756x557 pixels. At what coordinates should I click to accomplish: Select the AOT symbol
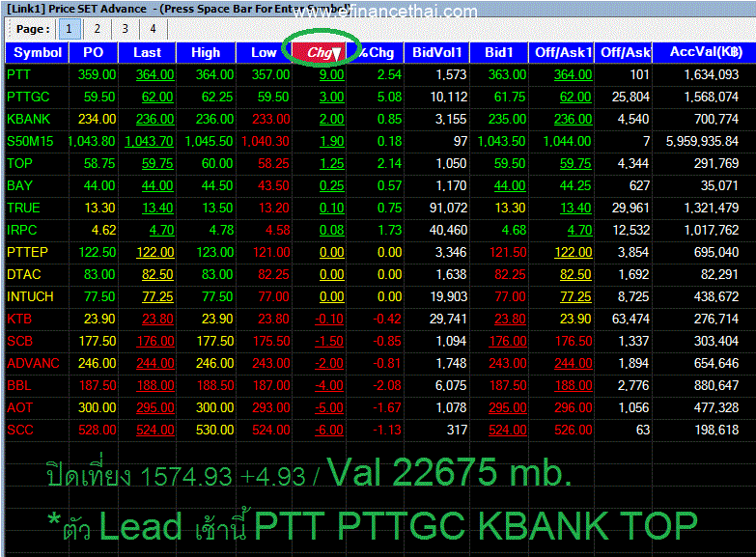pyautogui.click(x=19, y=407)
